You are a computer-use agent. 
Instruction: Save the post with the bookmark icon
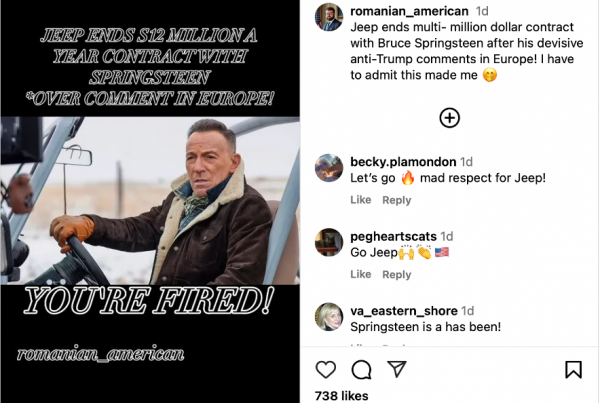[573, 369]
